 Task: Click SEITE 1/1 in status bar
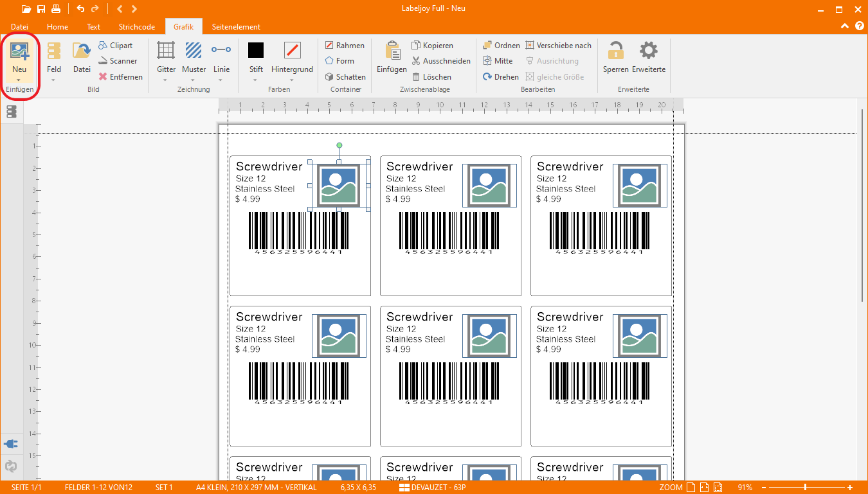[x=26, y=488]
